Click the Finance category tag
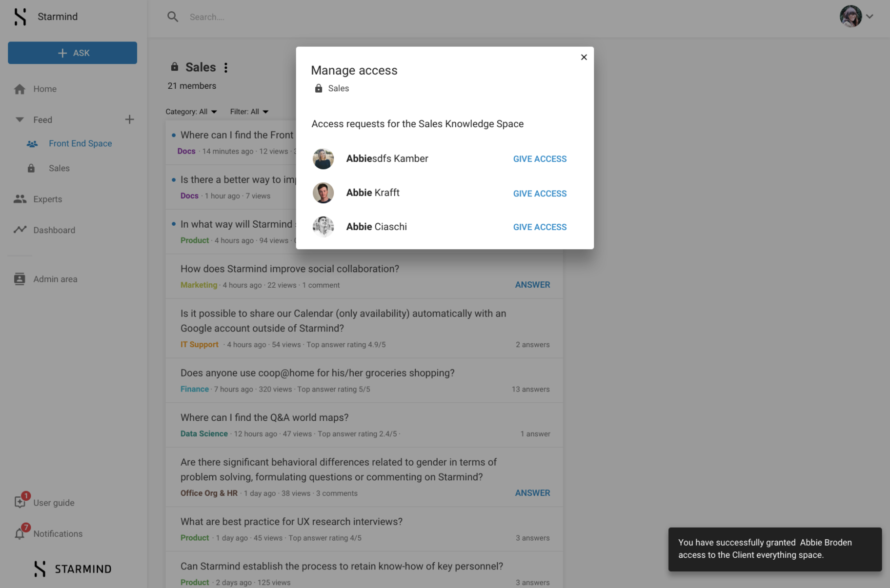890x588 pixels. pos(194,389)
